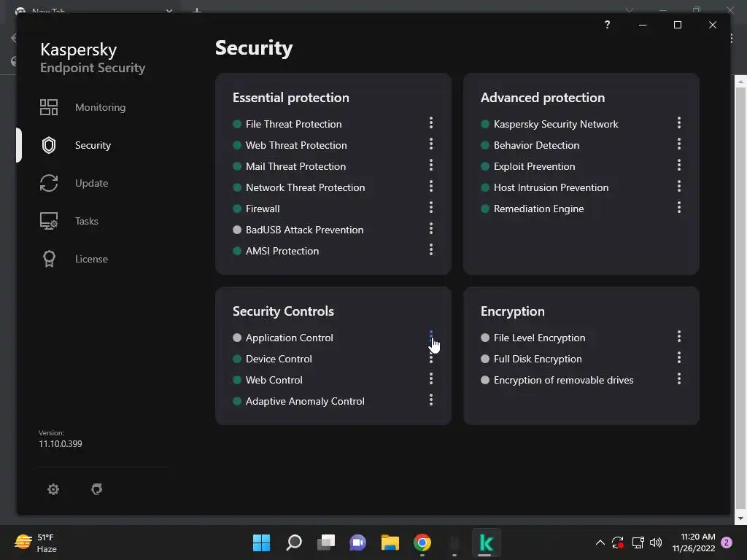747x560 pixels.
Task: Open Application Control three-dot menu
Action: pos(431,337)
